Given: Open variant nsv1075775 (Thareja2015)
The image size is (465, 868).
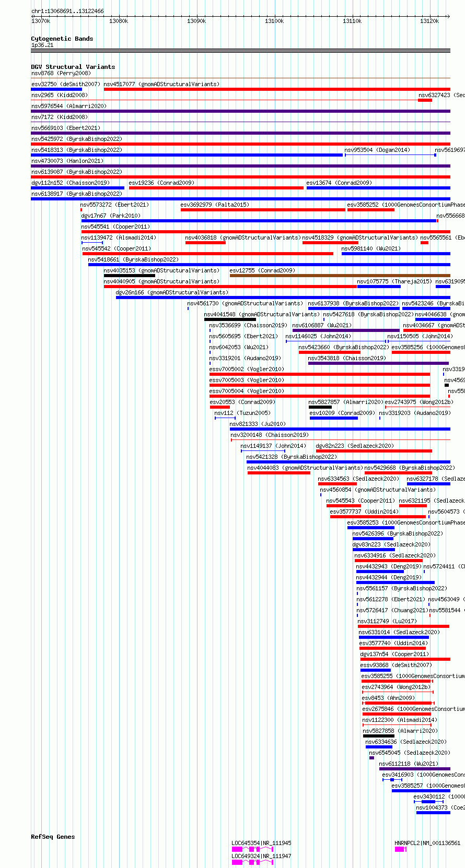Looking at the screenshot, I should 394,281.
